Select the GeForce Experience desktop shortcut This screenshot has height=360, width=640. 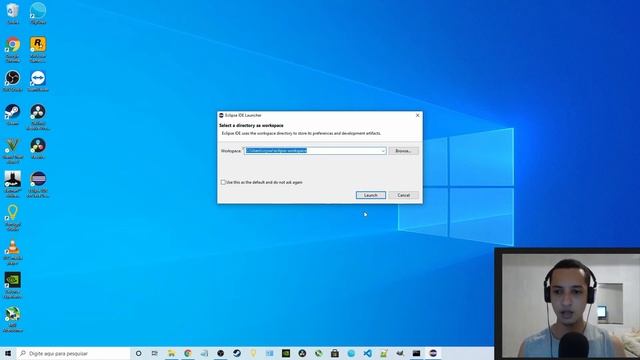[13, 286]
